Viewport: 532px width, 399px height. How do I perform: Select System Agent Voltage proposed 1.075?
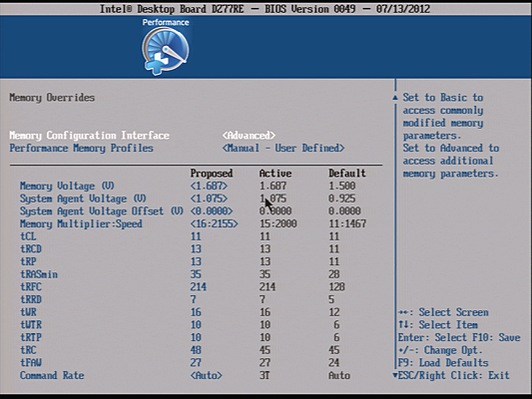[x=209, y=199]
